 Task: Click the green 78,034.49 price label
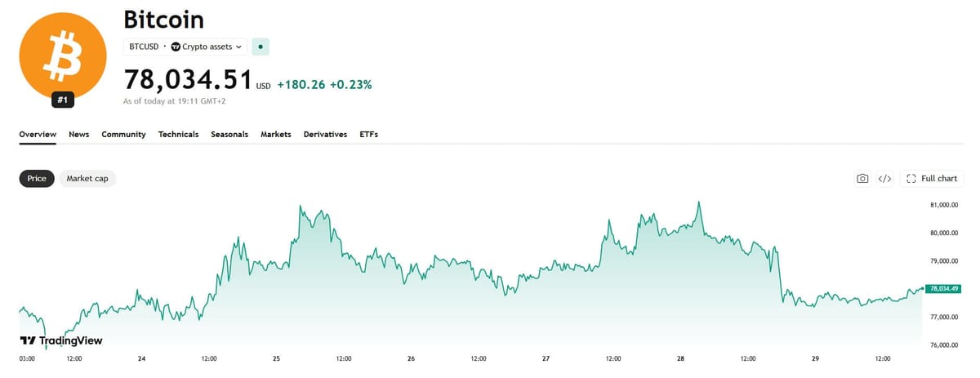click(943, 288)
